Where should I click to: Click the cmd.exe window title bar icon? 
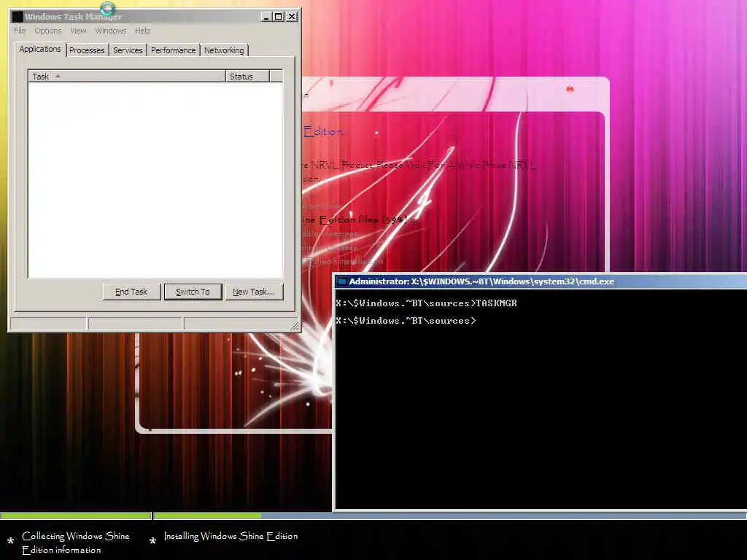pyautogui.click(x=341, y=282)
